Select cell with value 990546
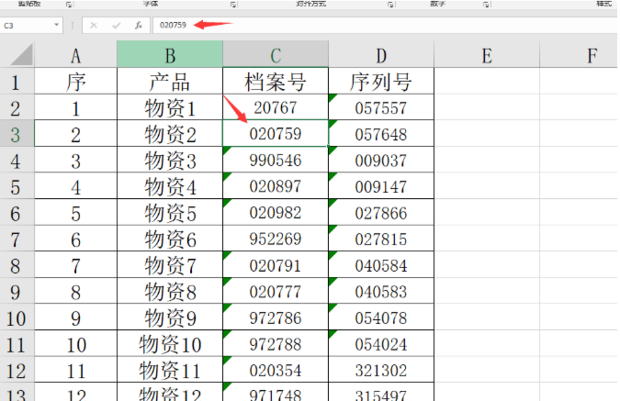620x401 pixels. click(276, 160)
